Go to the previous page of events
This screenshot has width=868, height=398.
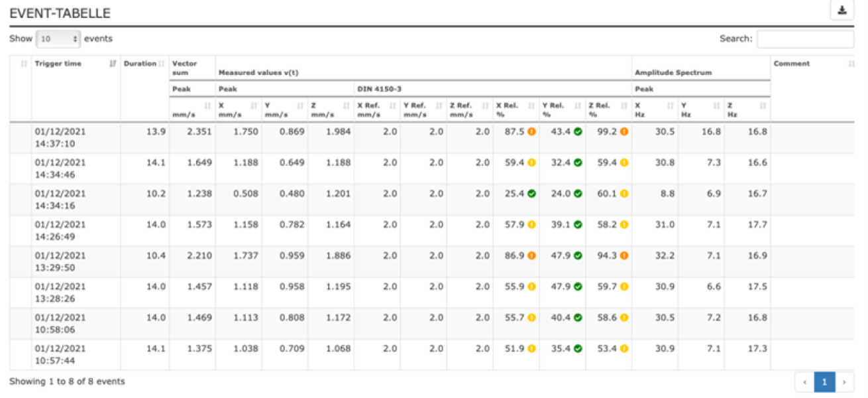(x=804, y=382)
